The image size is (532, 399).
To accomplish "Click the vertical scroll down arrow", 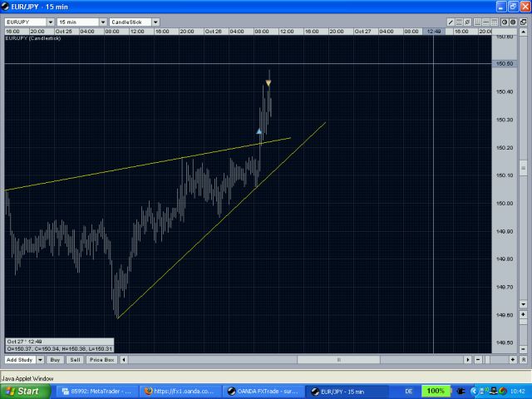I will [523, 304].
